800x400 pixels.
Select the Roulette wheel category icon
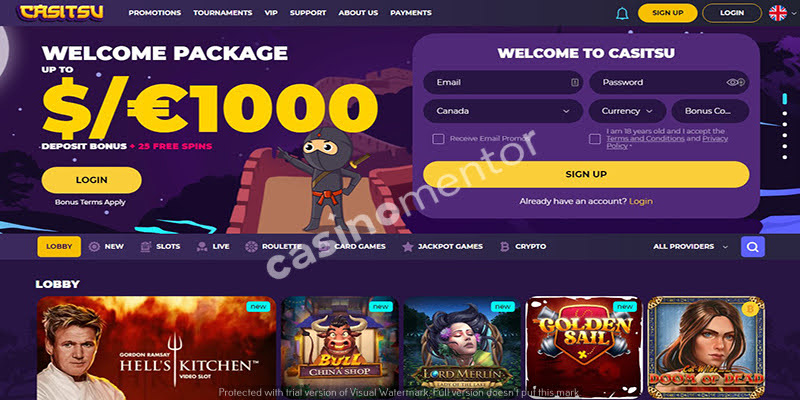251,247
